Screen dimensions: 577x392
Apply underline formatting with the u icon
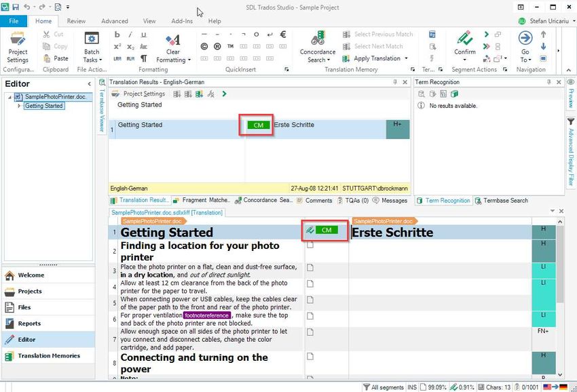pos(143,35)
